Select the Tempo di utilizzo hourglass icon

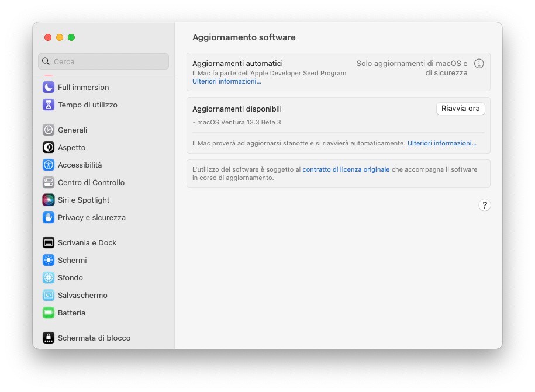[48, 105]
